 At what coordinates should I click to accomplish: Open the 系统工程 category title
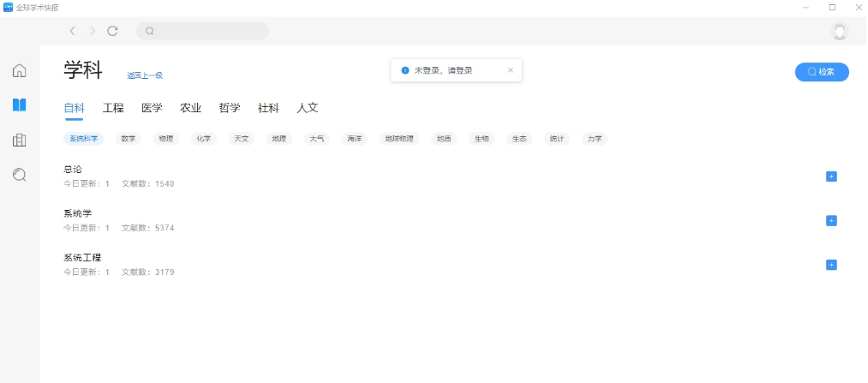pos(82,258)
